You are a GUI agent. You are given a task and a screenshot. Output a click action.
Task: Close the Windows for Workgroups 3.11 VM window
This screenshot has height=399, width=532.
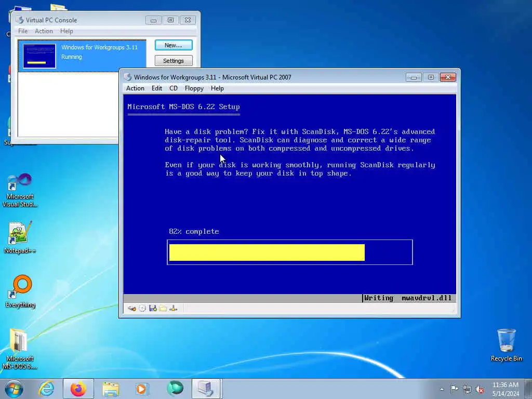(448, 77)
